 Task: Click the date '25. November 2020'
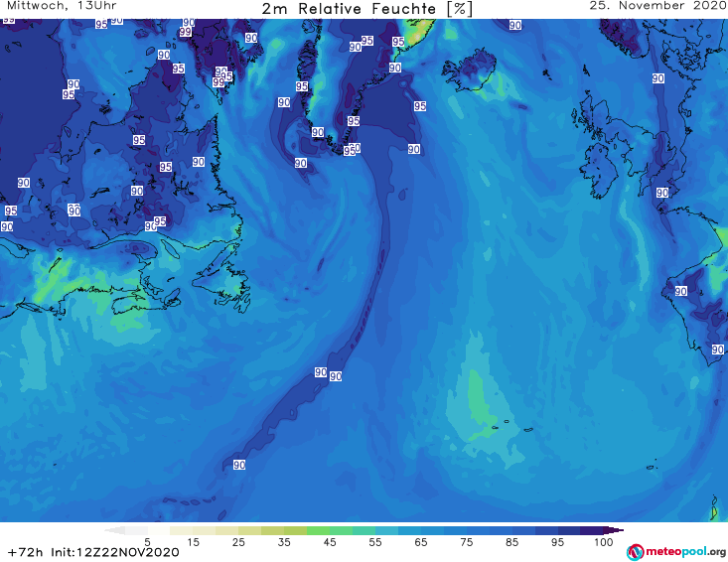(x=657, y=6)
